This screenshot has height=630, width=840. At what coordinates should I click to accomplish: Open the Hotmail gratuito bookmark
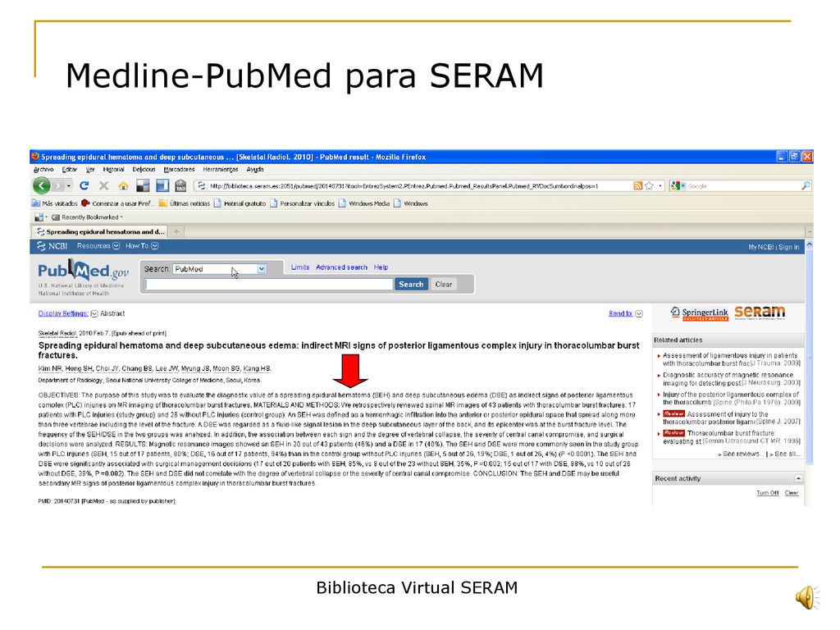pyautogui.click(x=240, y=203)
